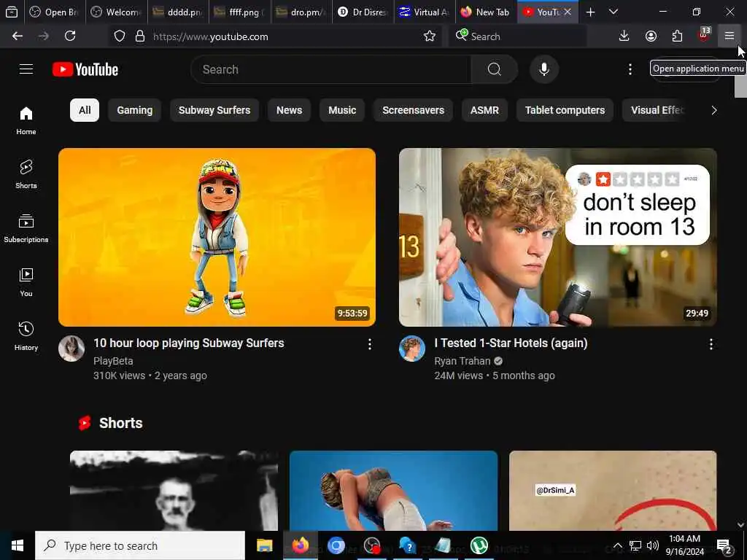The height and width of the screenshot is (560, 747).
Task: Open uTorrent from the taskbar
Action: (479, 545)
